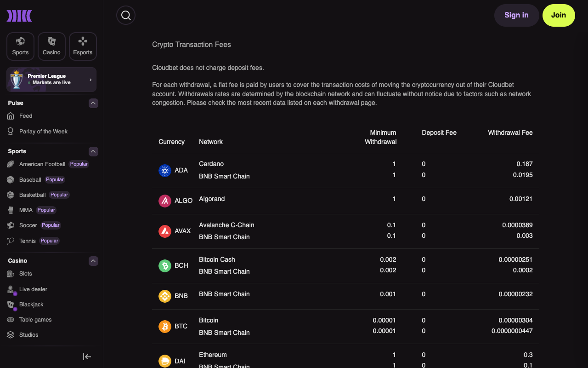Click the DAI coin icon
Image resolution: width=588 pixels, height=368 pixels.
click(x=165, y=361)
